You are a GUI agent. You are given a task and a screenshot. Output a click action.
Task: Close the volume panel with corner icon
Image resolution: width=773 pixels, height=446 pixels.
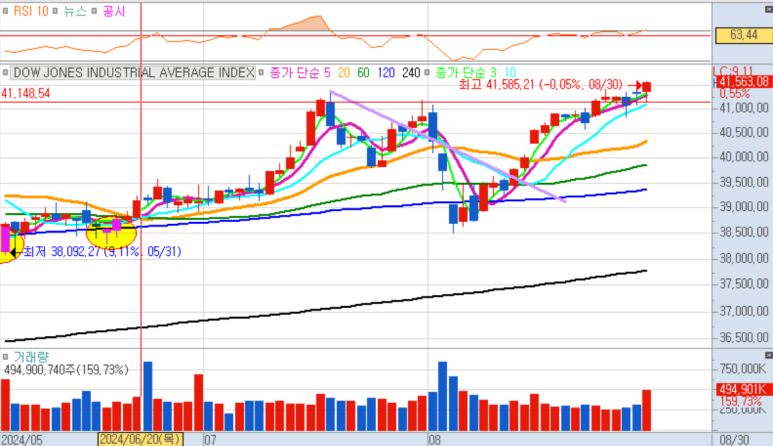(768, 355)
